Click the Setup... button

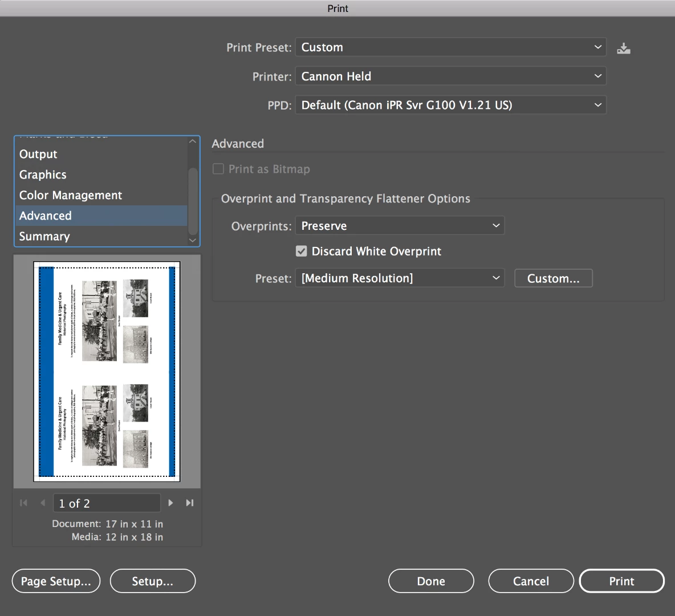point(153,581)
